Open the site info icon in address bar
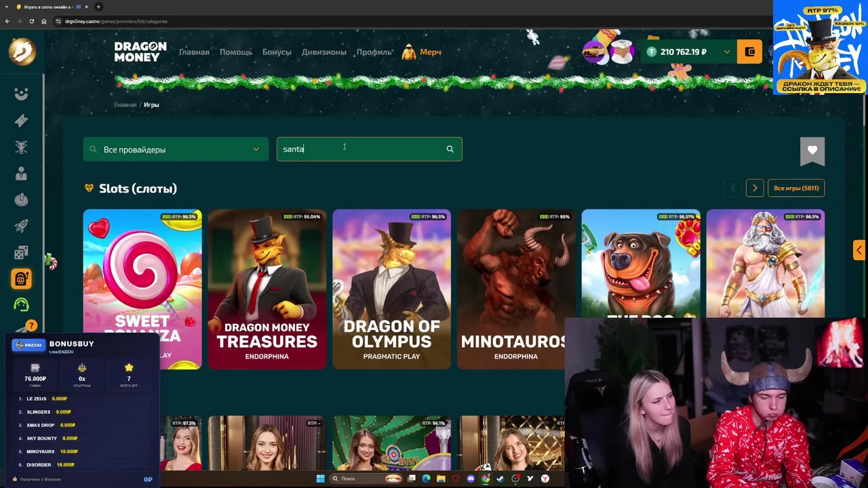Image resolution: width=868 pixels, height=488 pixels. click(x=59, y=21)
